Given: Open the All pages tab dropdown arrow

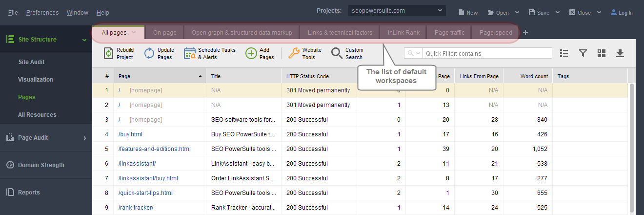Looking at the screenshot, I should [134, 33].
